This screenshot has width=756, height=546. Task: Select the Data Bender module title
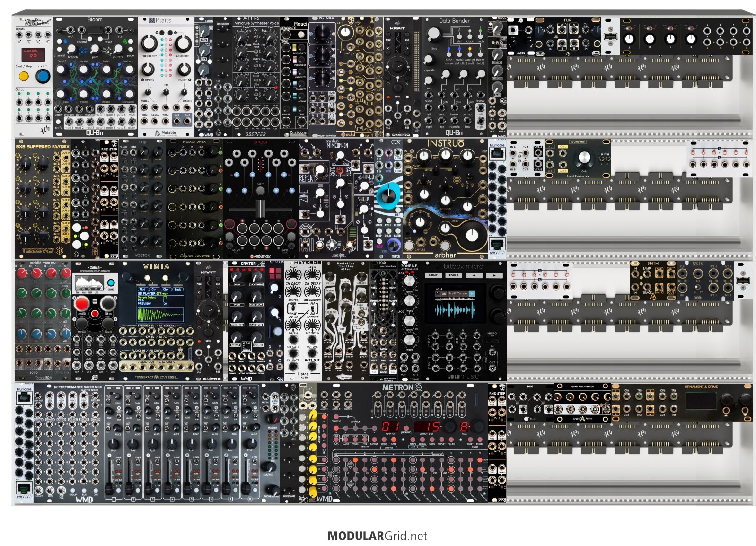point(454,21)
